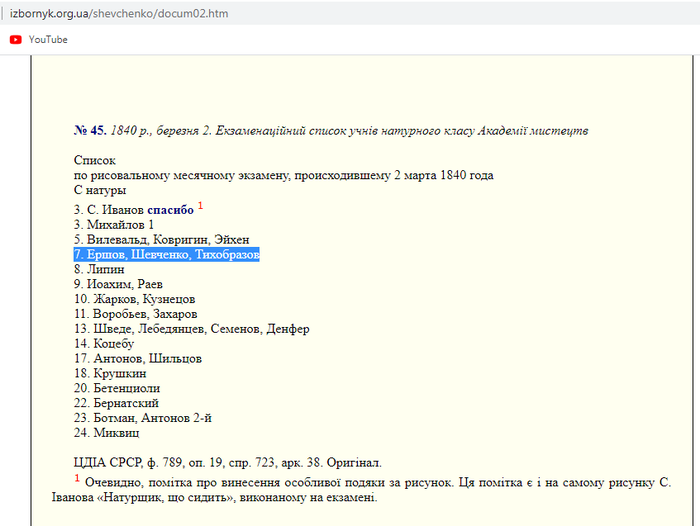Click the line 10. Жарков, Кузнецов
Screen dimensions: 700x526
tap(134, 299)
